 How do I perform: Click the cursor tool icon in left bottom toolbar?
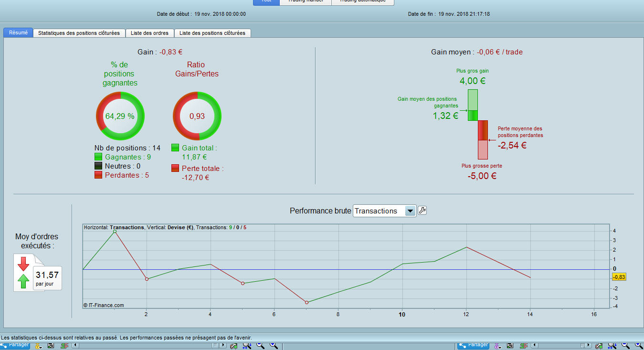pyautogui.click(x=38, y=346)
